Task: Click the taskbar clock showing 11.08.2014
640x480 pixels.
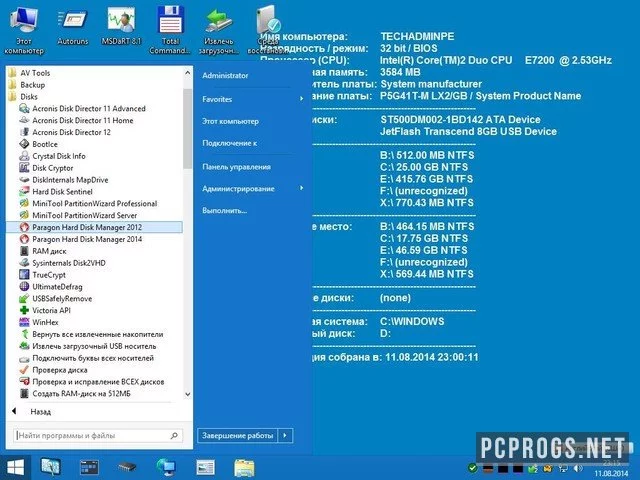Action: 611,469
